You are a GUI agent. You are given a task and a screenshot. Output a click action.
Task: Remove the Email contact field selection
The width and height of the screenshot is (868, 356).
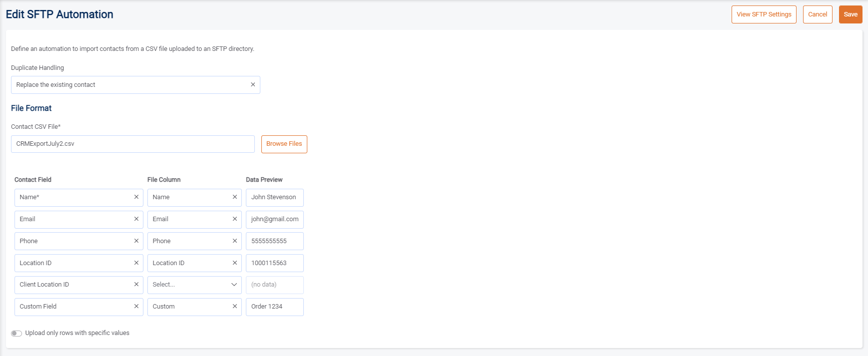(136, 219)
